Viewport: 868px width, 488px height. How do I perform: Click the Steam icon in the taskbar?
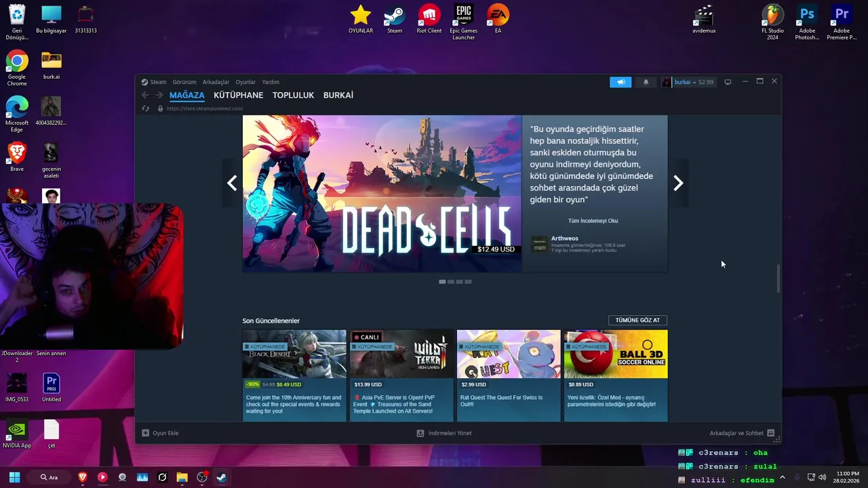222,477
